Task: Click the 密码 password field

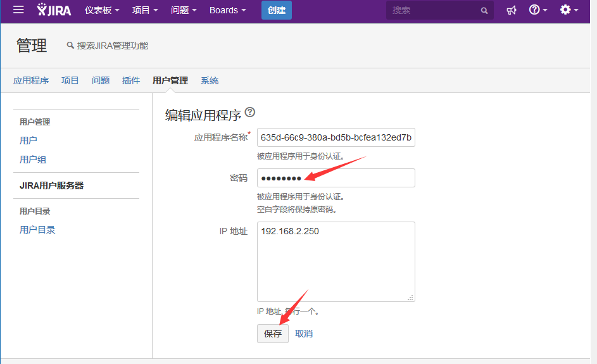Action: 336,178
